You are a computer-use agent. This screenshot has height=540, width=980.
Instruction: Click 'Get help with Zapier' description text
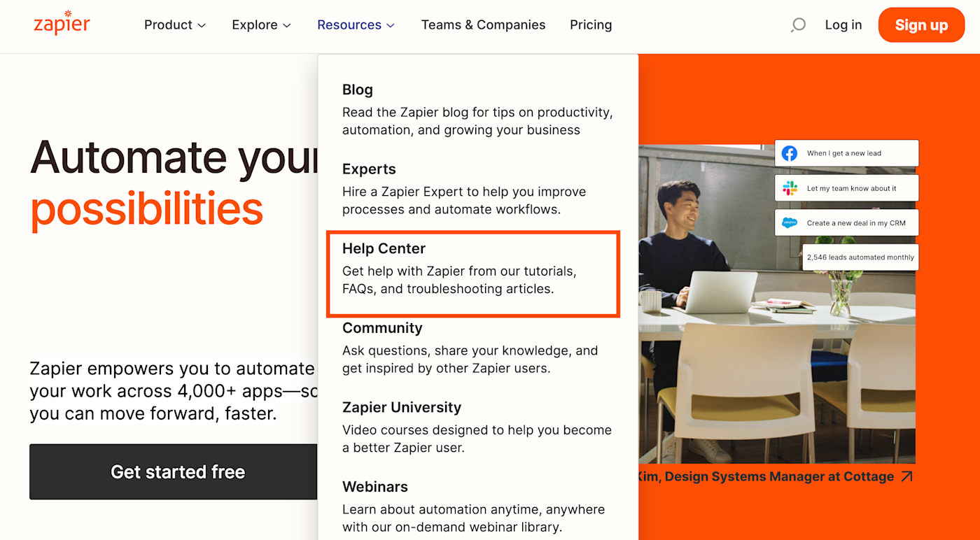click(459, 280)
